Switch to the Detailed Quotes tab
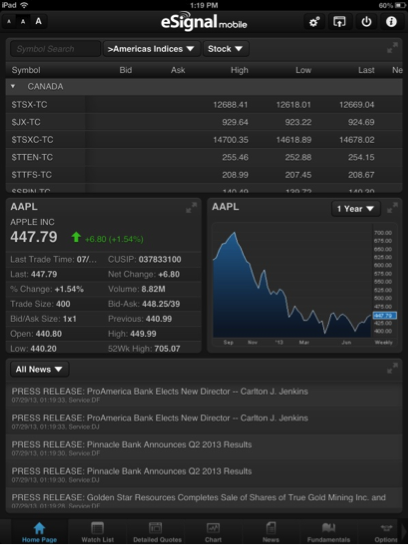The height and width of the screenshot is (545, 409). [157, 532]
